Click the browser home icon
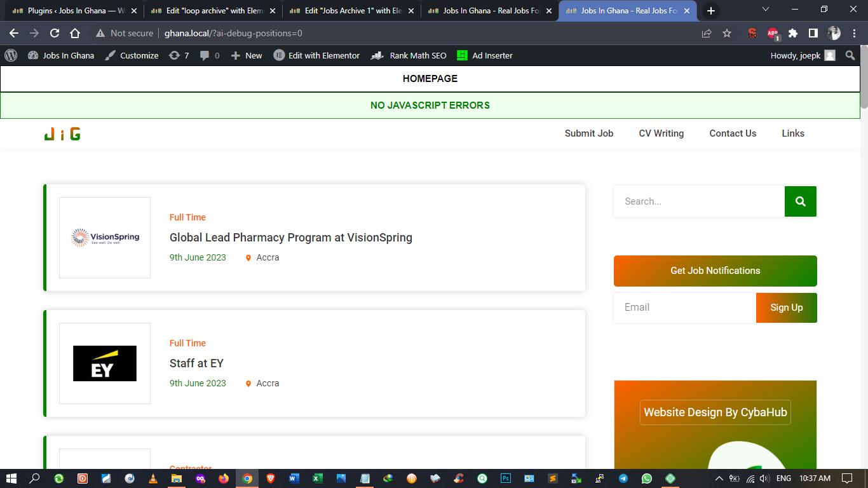This screenshot has width=868, height=488. coord(75,33)
